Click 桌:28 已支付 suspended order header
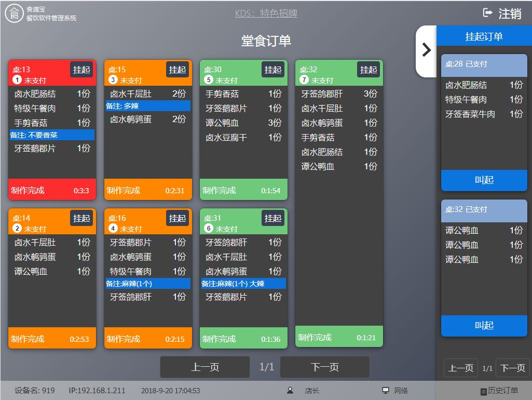This screenshot has height=400, width=532. click(x=484, y=64)
